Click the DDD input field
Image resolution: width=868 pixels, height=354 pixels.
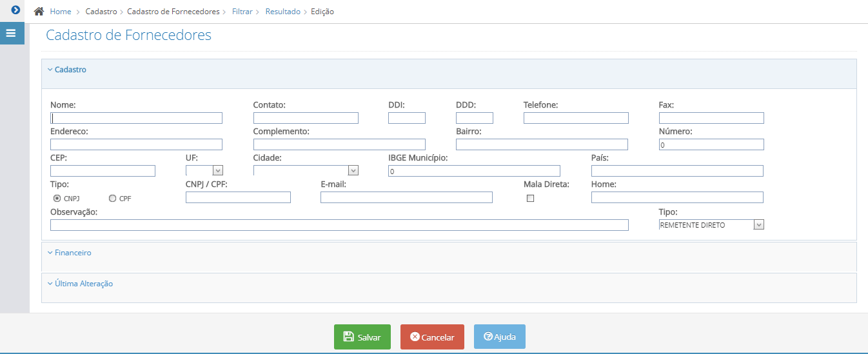point(475,118)
